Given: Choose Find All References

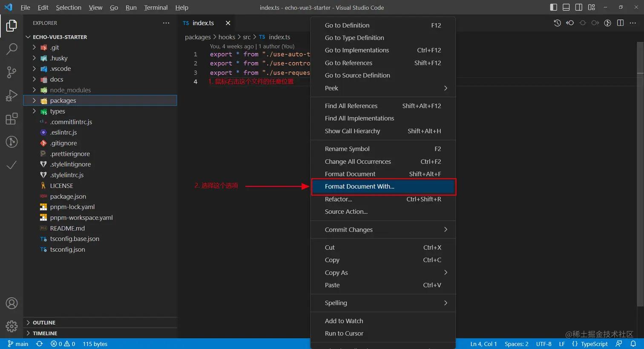Looking at the screenshot, I should coord(383,106).
